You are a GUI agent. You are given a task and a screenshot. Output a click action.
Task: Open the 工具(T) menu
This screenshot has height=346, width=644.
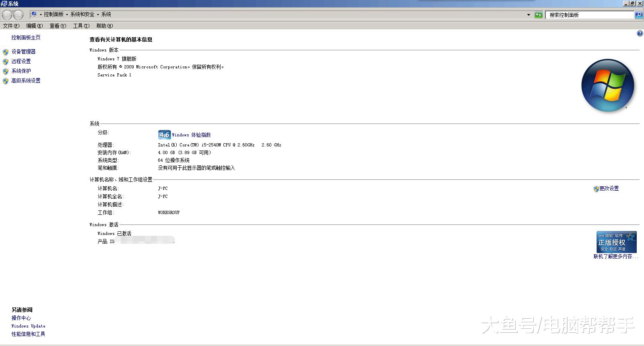81,26
